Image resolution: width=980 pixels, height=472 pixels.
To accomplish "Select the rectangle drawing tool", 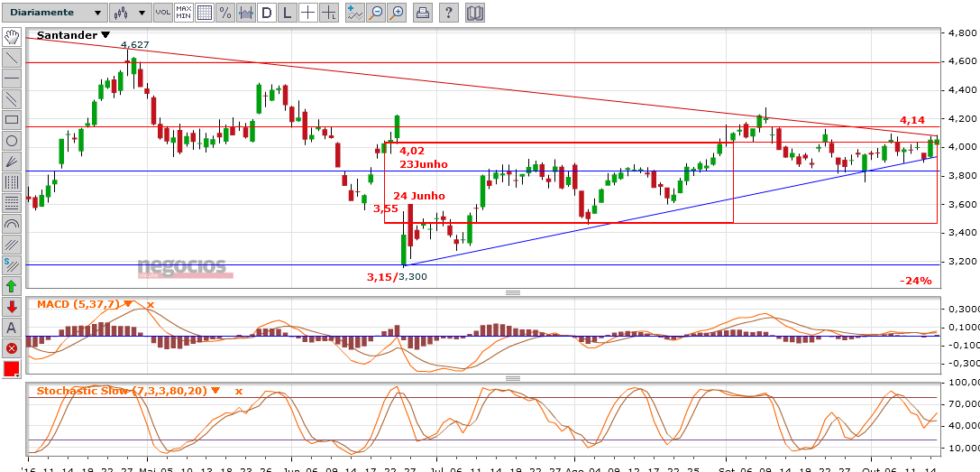I will (12, 119).
